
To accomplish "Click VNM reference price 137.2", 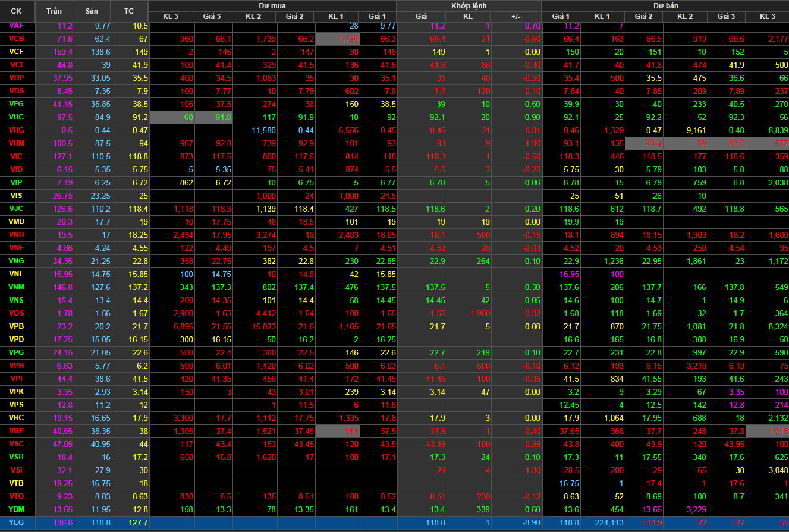I will (137, 287).
